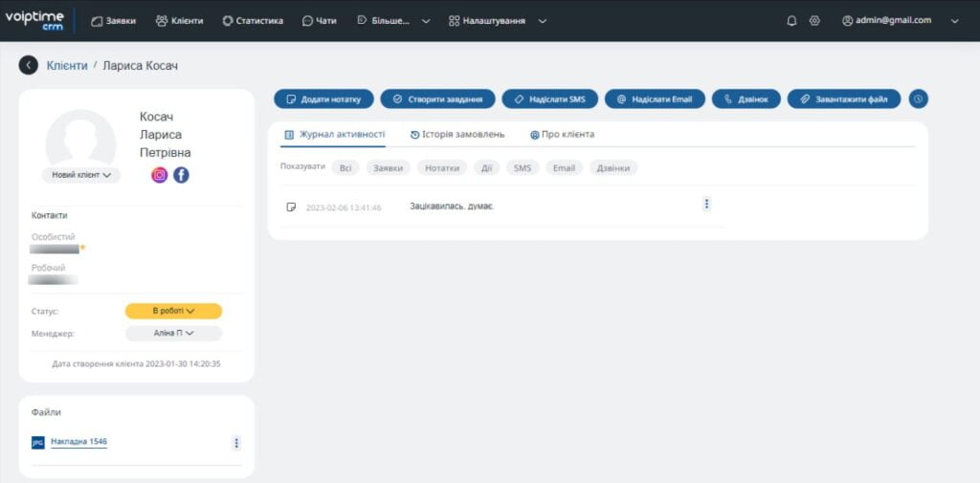
Task: Click the Завантажити файл button
Action: pos(844,99)
